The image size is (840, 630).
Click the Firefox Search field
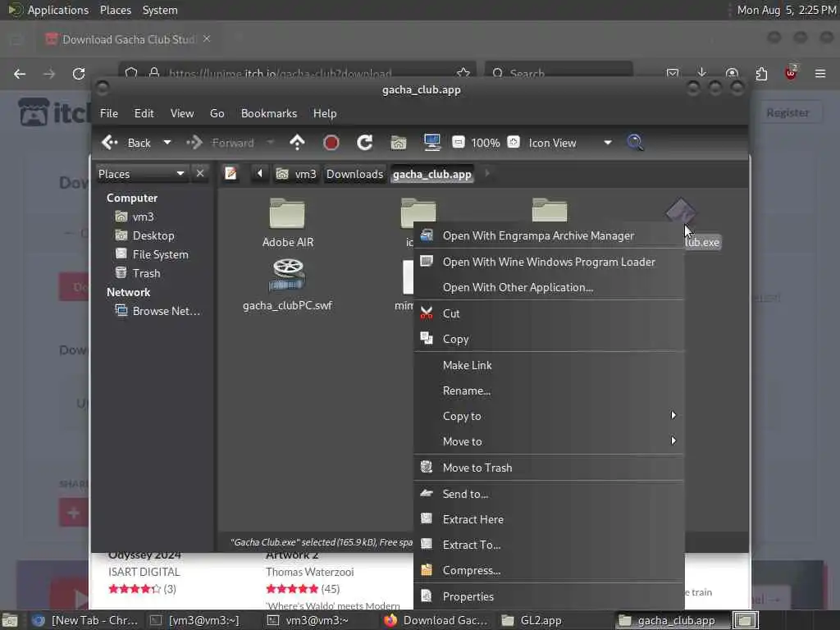(559, 73)
